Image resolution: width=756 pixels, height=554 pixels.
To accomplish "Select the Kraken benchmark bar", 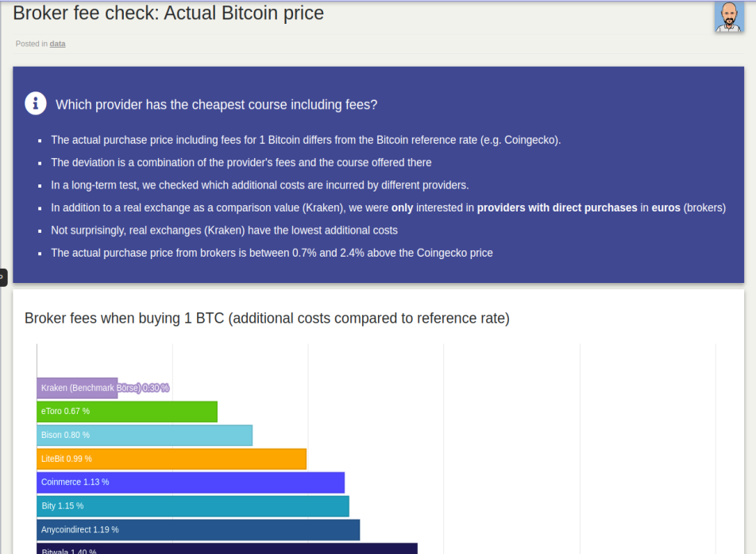I will [77, 388].
